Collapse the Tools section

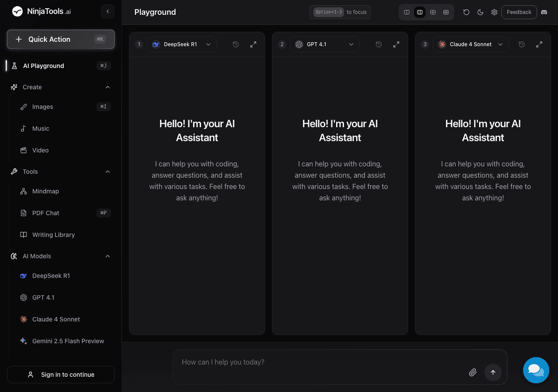coord(108,172)
